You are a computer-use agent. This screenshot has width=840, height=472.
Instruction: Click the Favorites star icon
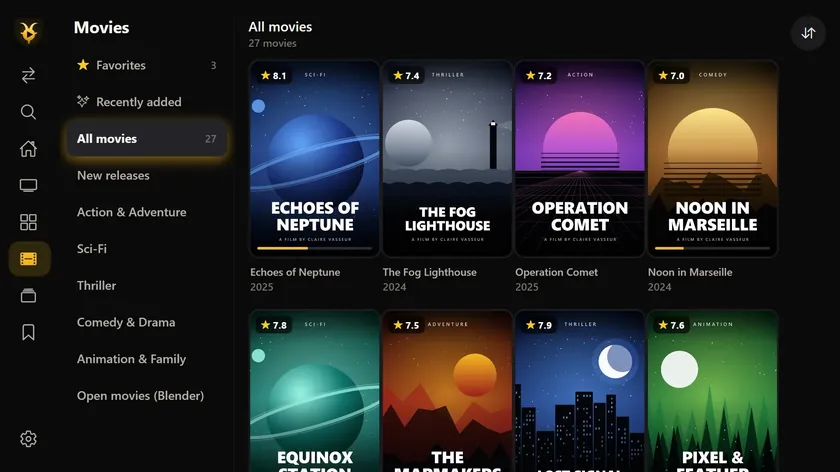click(x=83, y=65)
